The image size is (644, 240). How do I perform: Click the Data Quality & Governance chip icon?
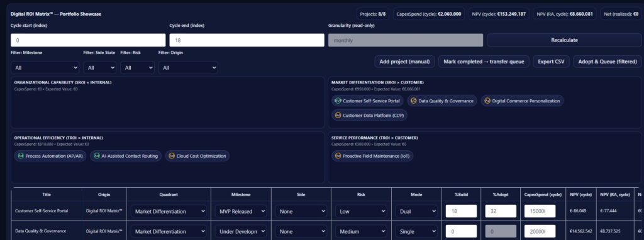(414, 101)
